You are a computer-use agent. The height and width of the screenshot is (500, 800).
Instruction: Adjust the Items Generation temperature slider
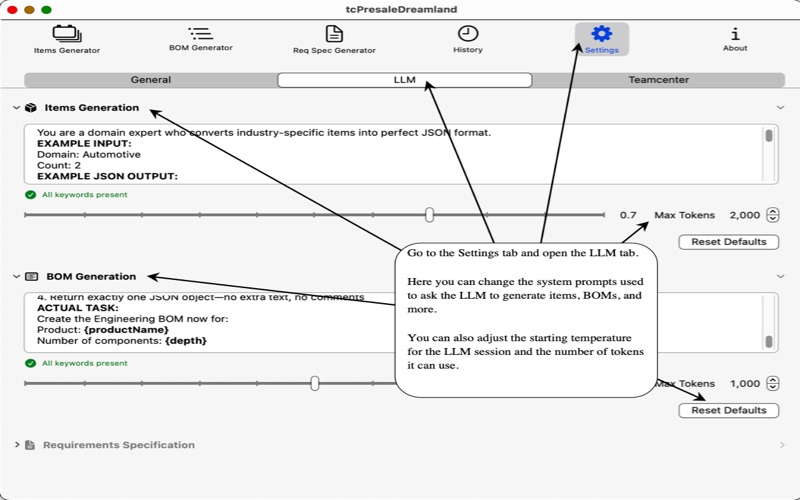click(429, 215)
